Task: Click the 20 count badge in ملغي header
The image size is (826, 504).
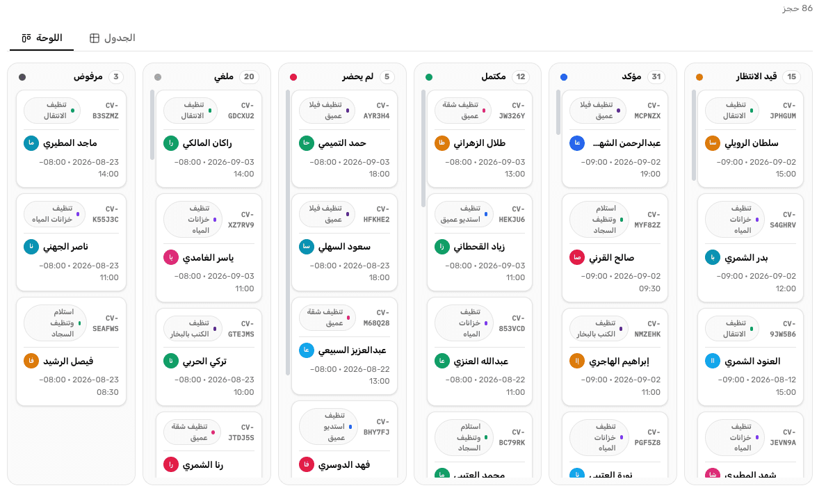Action: 249,77
